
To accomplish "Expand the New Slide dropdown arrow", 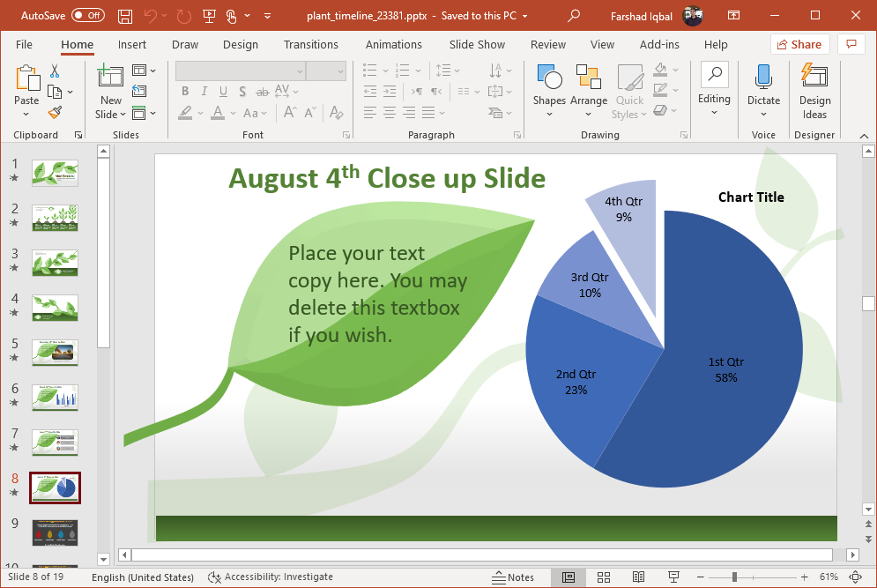I will (x=111, y=114).
